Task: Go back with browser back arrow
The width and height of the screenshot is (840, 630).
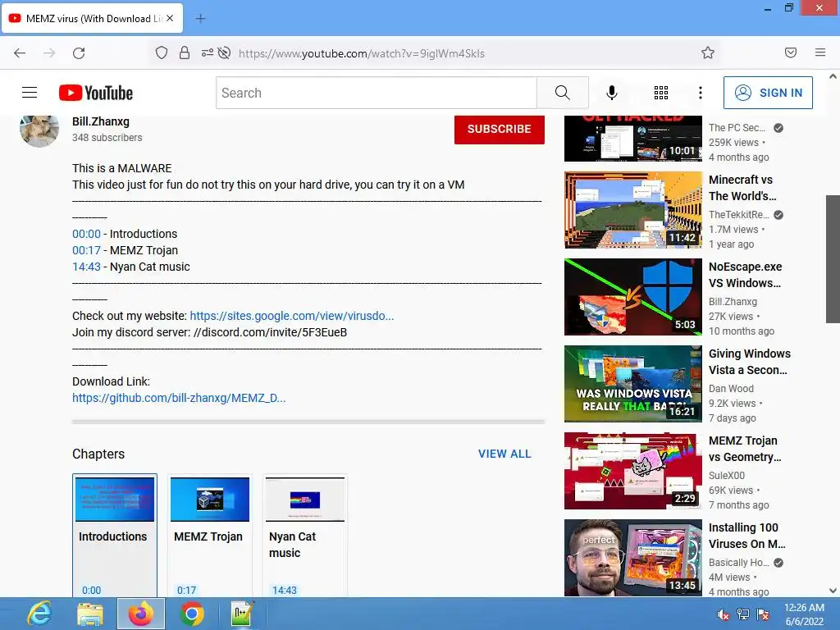Action: click(20, 53)
